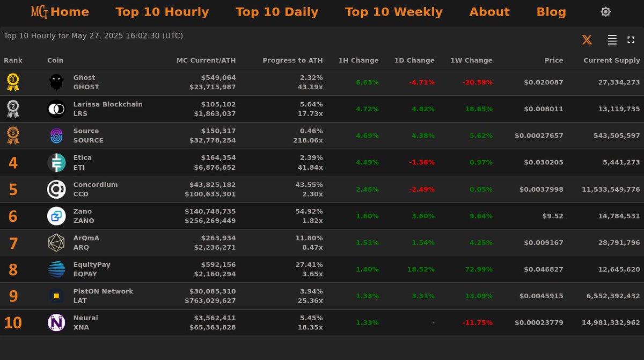Open Top 10 Daily page
The image size is (644, 360).
[277, 12]
